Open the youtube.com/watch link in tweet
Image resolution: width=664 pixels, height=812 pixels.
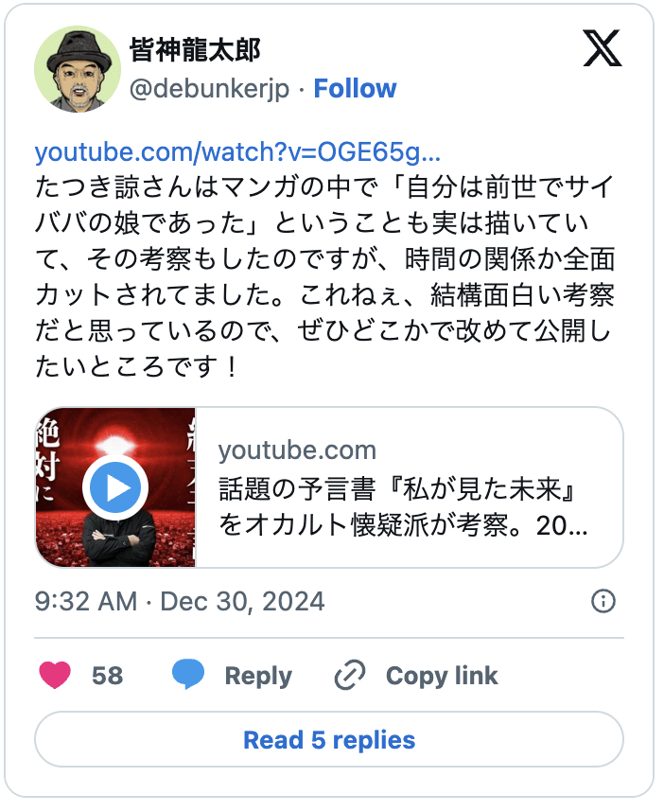[x=237, y=153]
